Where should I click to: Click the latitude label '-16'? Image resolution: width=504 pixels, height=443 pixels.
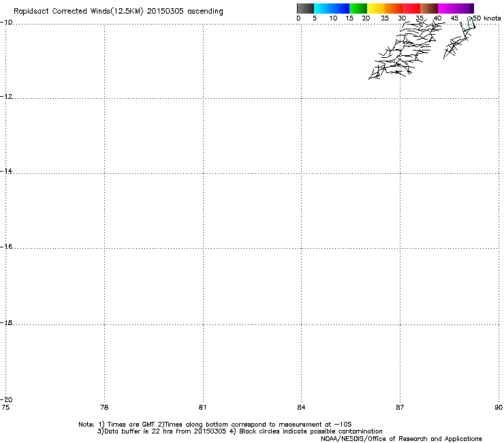coord(6,247)
